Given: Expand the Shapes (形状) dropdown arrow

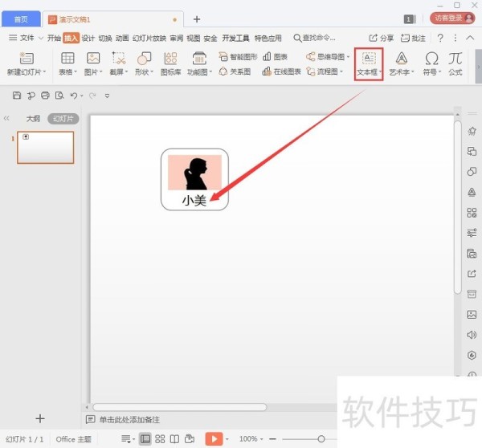Looking at the screenshot, I should [x=152, y=72].
